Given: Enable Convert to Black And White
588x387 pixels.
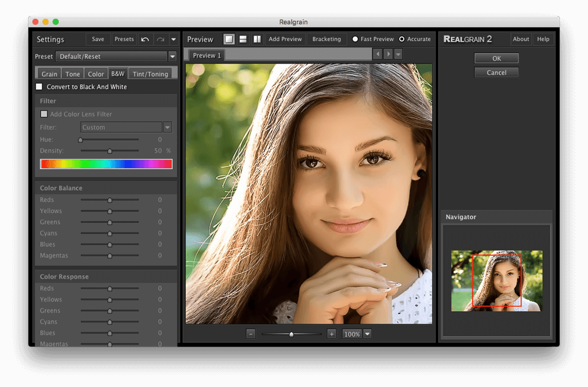Looking at the screenshot, I should [x=39, y=87].
